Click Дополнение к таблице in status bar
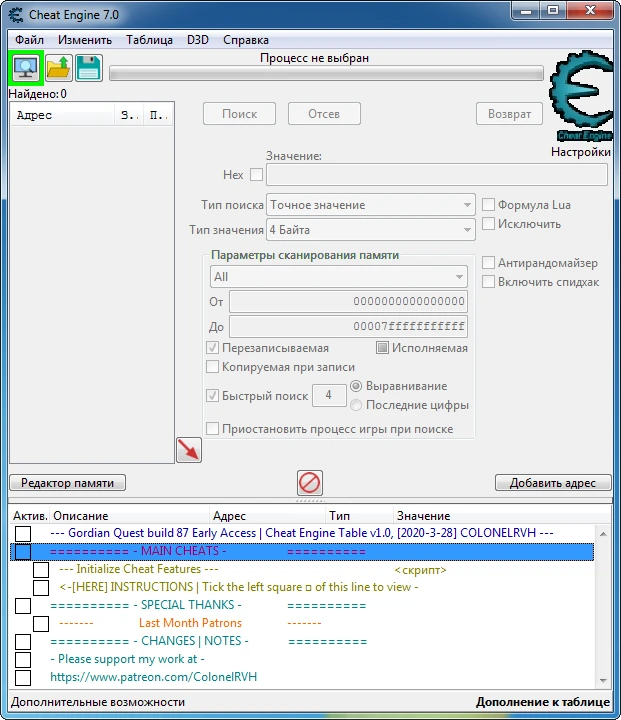The height and width of the screenshot is (720, 621). [x=543, y=702]
